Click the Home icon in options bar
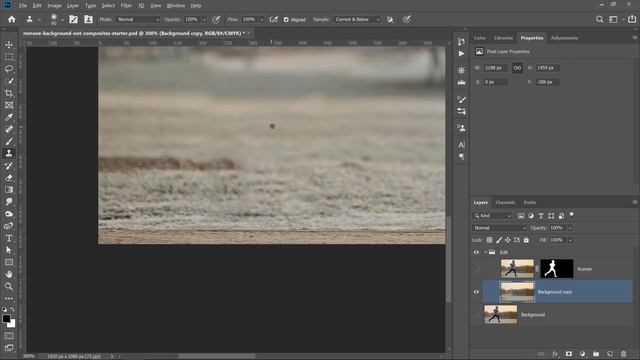This screenshot has width=640, height=360. (11, 19)
